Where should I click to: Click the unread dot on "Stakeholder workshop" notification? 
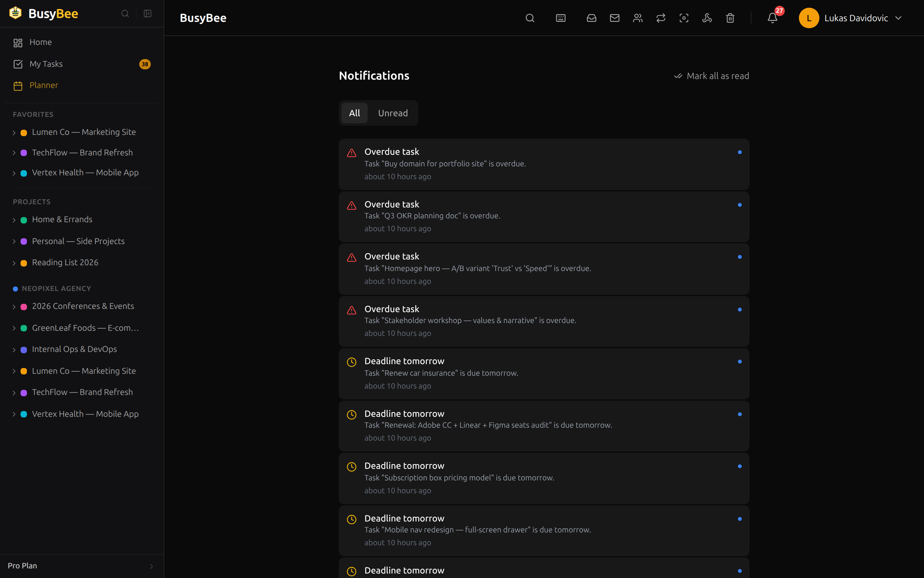click(x=740, y=310)
